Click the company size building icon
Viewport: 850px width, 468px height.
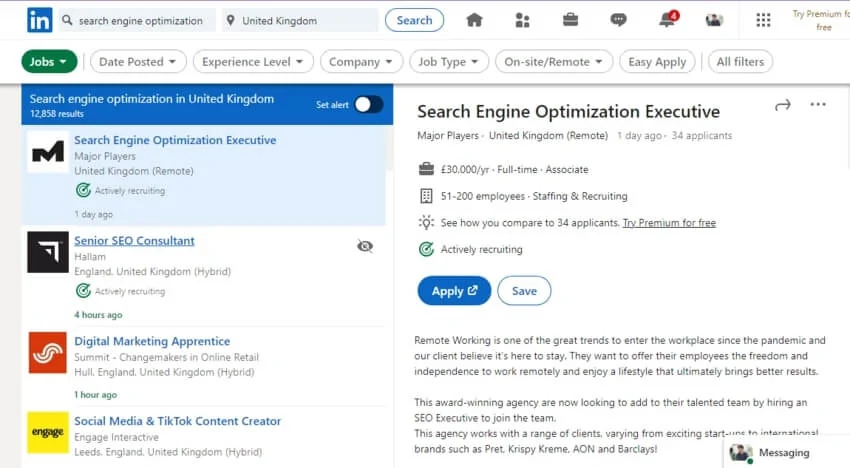click(x=427, y=196)
